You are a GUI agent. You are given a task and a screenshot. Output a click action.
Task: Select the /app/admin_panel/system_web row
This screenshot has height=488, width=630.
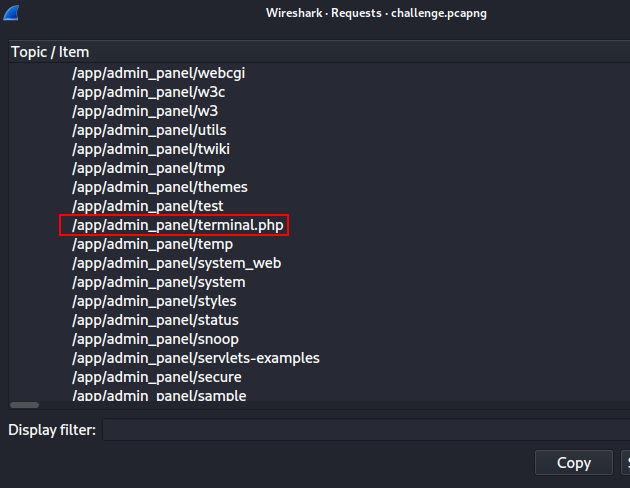coord(162,263)
